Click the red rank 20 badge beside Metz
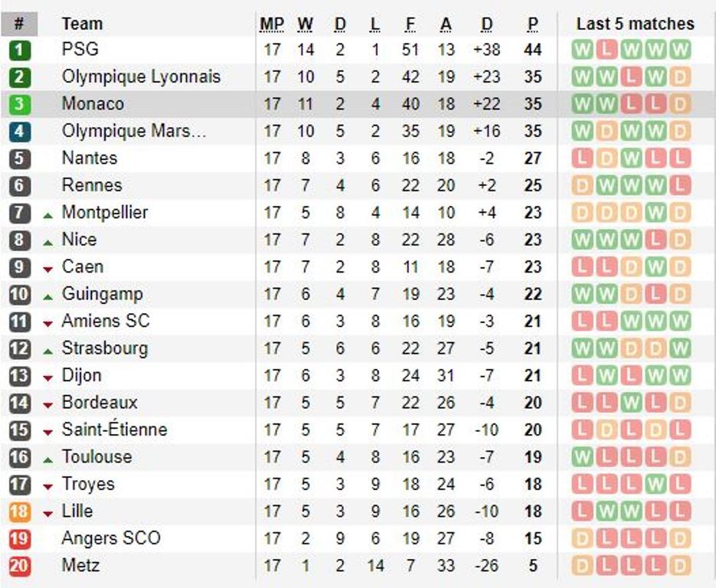The width and height of the screenshot is (716, 588). (20, 566)
